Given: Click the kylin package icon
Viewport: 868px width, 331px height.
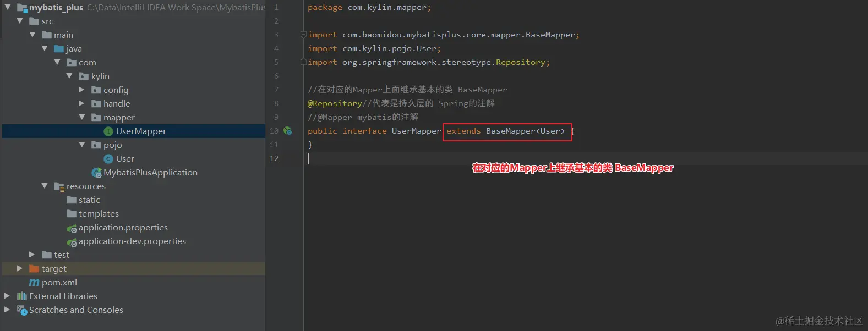Looking at the screenshot, I should (x=84, y=76).
